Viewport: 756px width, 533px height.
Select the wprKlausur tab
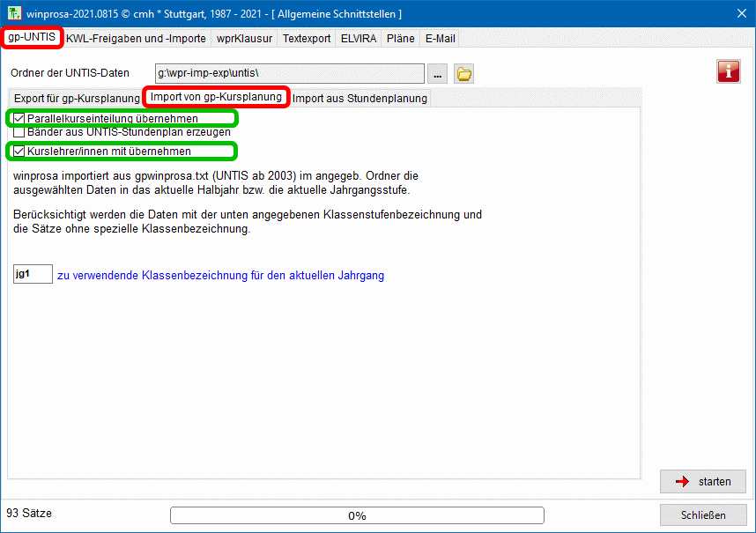[244, 39]
